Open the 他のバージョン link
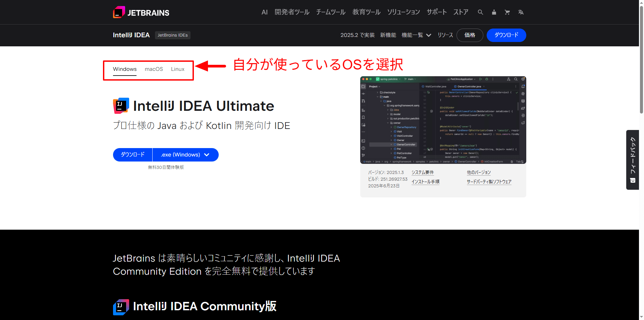 pos(478,172)
